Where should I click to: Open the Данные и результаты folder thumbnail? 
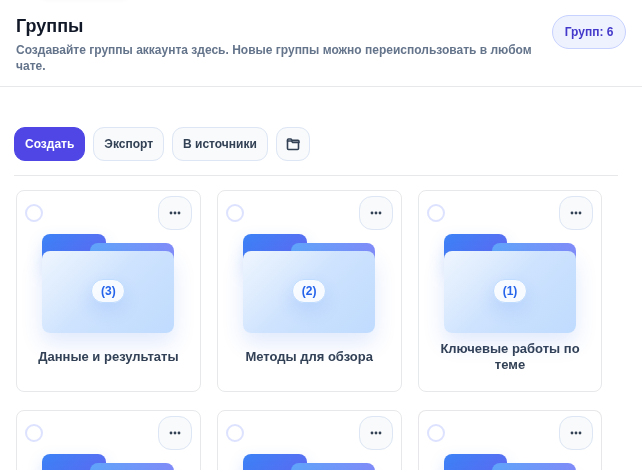[108, 283]
